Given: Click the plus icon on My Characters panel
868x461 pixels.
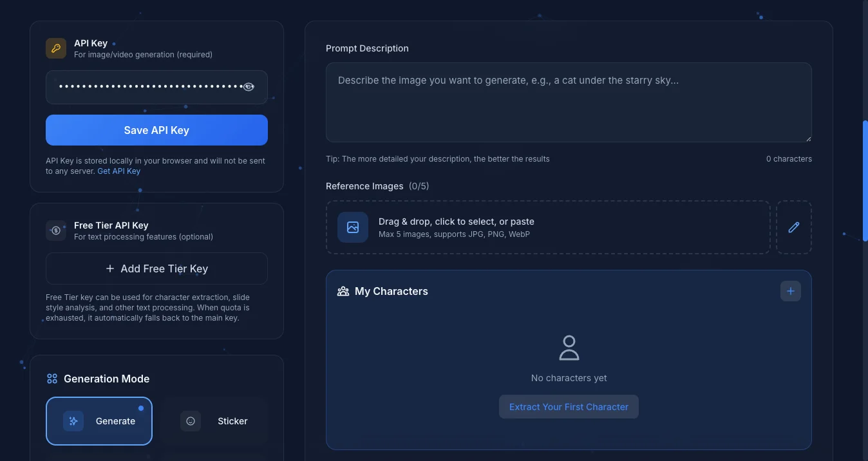Looking at the screenshot, I should click(x=790, y=290).
